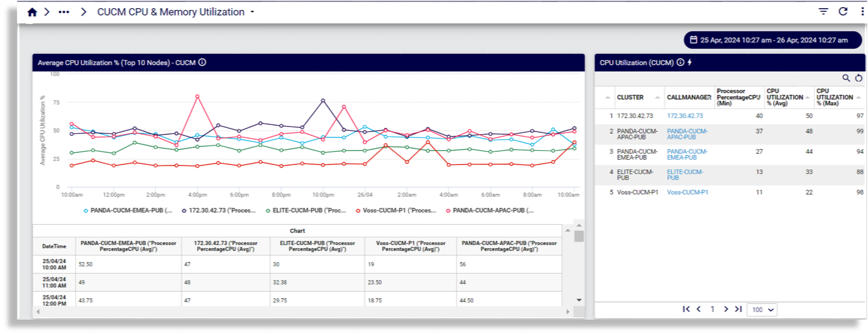Sort the table by the CLUSTER column
Screen dimensions: 868x335
click(630, 98)
